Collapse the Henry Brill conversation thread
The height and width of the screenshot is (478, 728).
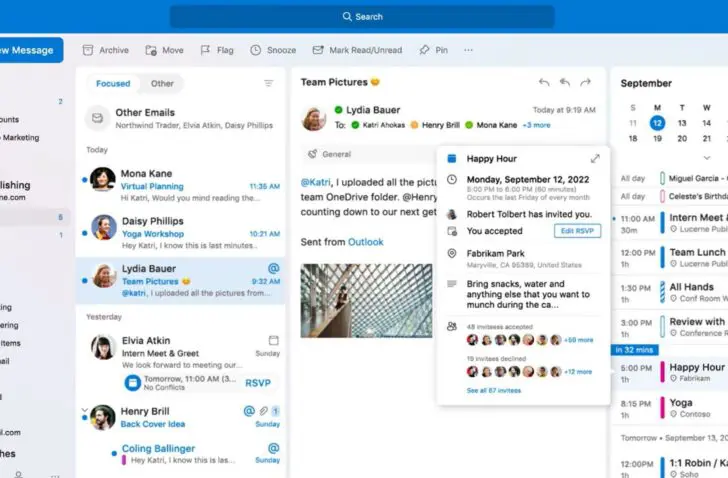tap(84, 410)
